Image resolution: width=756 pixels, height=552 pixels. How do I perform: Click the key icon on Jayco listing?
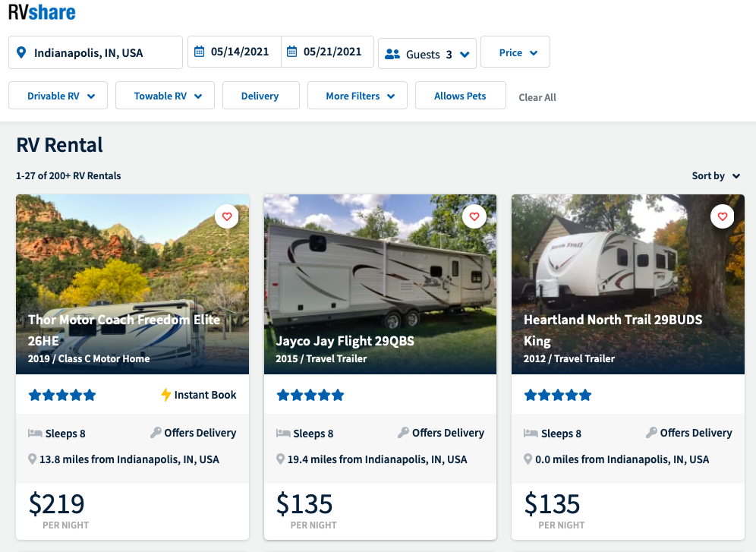click(x=404, y=433)
